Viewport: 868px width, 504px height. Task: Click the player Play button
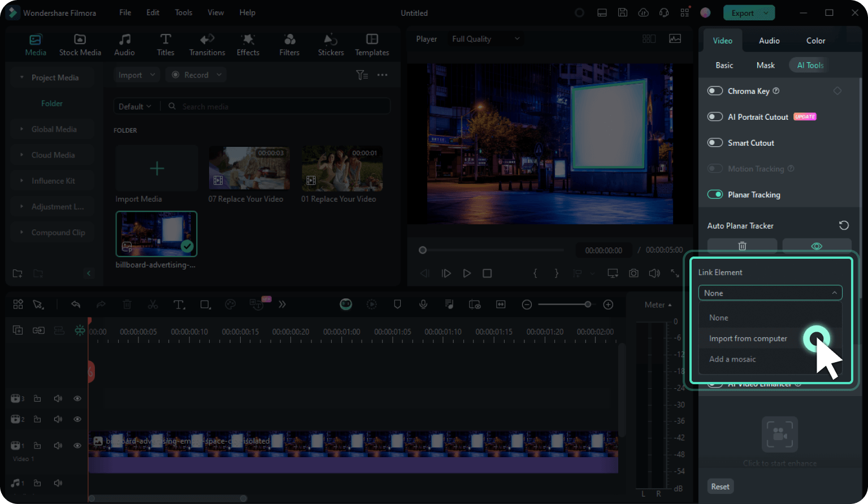[467, 273]
